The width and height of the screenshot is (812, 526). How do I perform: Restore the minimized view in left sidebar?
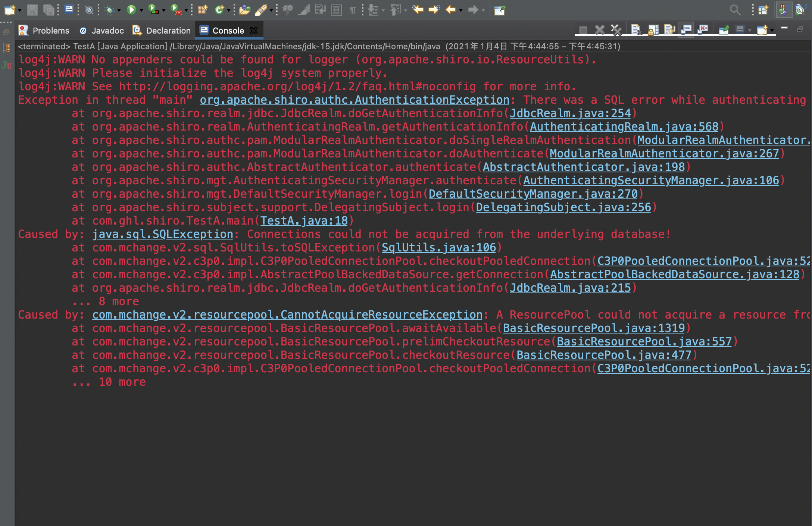(x=6, y=32)
